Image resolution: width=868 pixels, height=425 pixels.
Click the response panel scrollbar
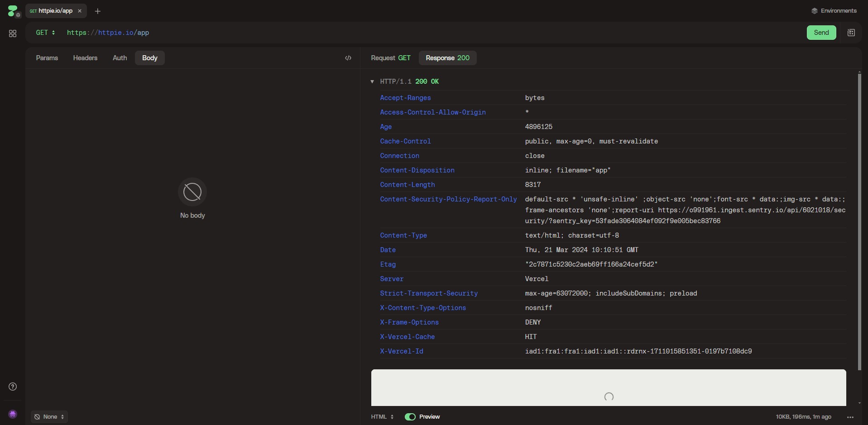point(859,221)
